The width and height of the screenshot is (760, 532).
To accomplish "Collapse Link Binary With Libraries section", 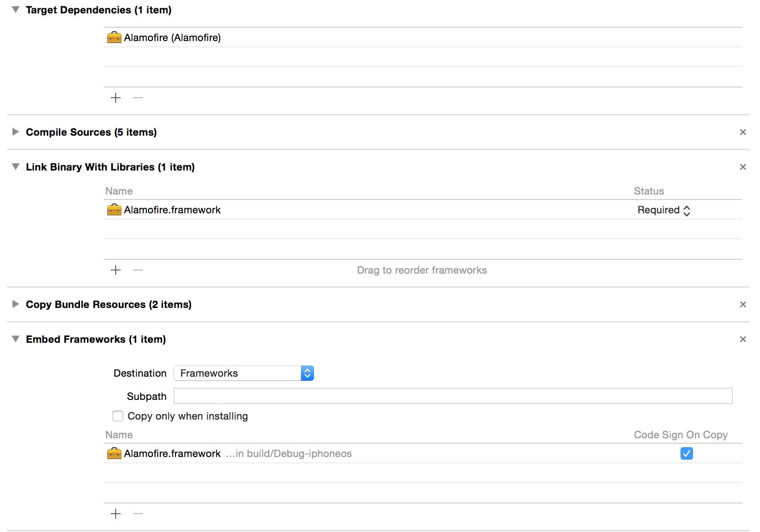I will 16,166.
